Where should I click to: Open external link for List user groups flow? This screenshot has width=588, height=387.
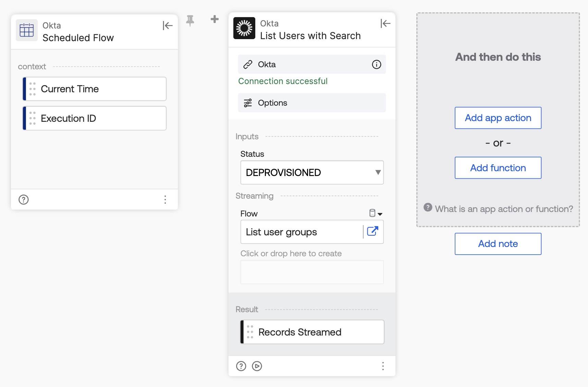point(373,231)
